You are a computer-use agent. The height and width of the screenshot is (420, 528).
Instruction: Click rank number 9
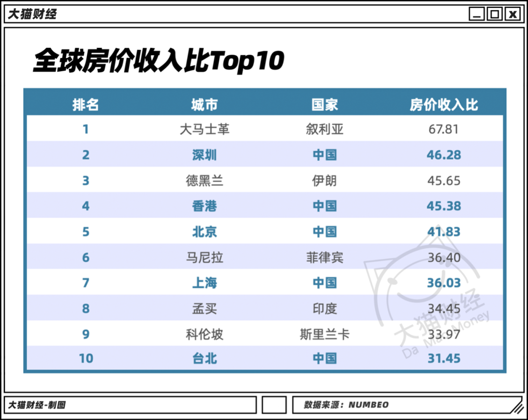coord(86,334)
